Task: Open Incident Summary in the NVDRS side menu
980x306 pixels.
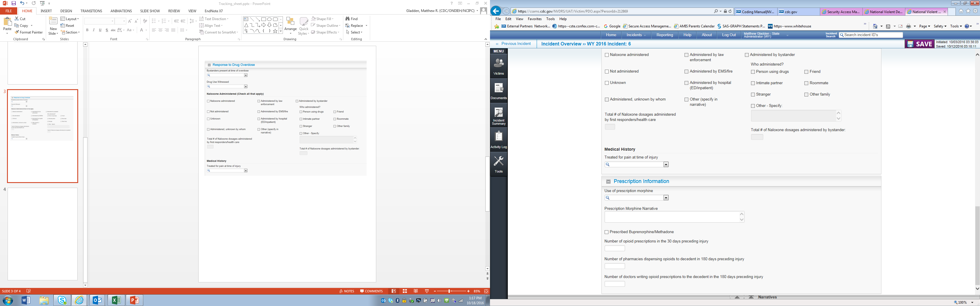Action: (x=498, y=116)
